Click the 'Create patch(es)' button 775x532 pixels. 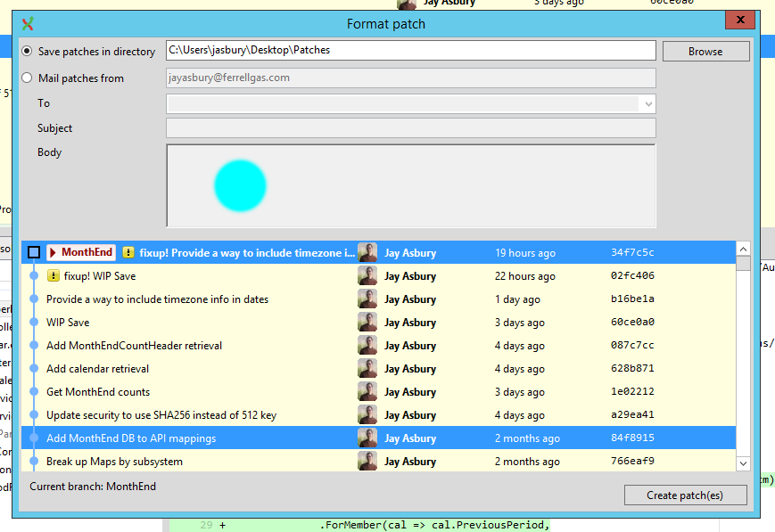685,495
